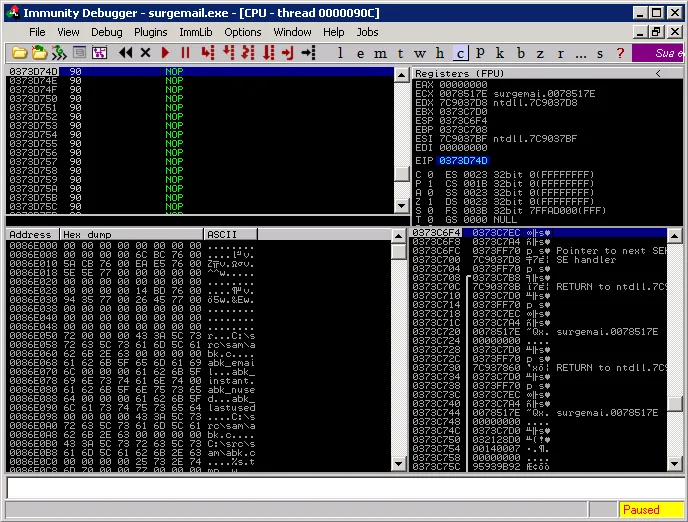Click the Step over icon
The image size is (688, 522).
tap(228, 52)
